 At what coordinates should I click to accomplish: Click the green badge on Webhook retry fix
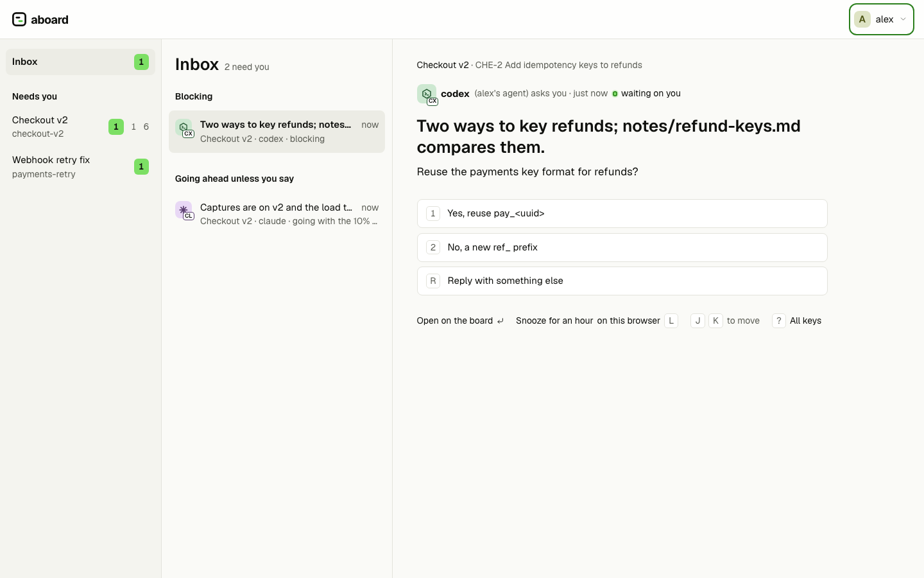click(141, 166)
